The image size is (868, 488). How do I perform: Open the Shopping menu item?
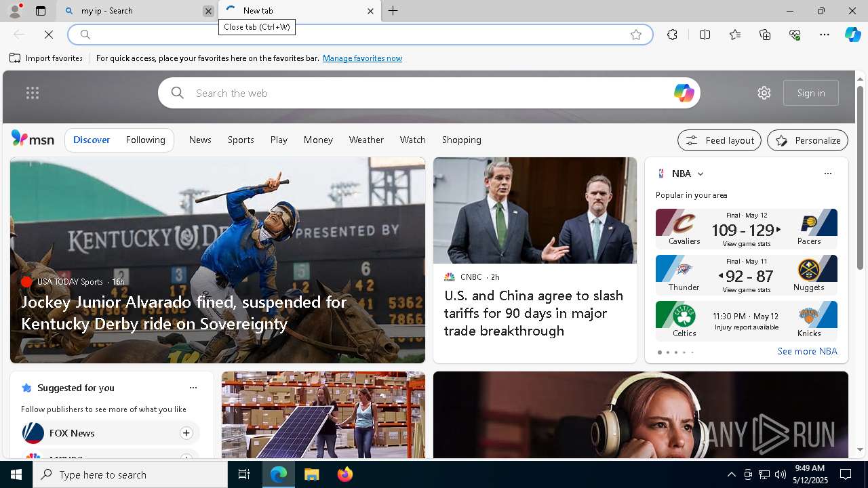462,140
